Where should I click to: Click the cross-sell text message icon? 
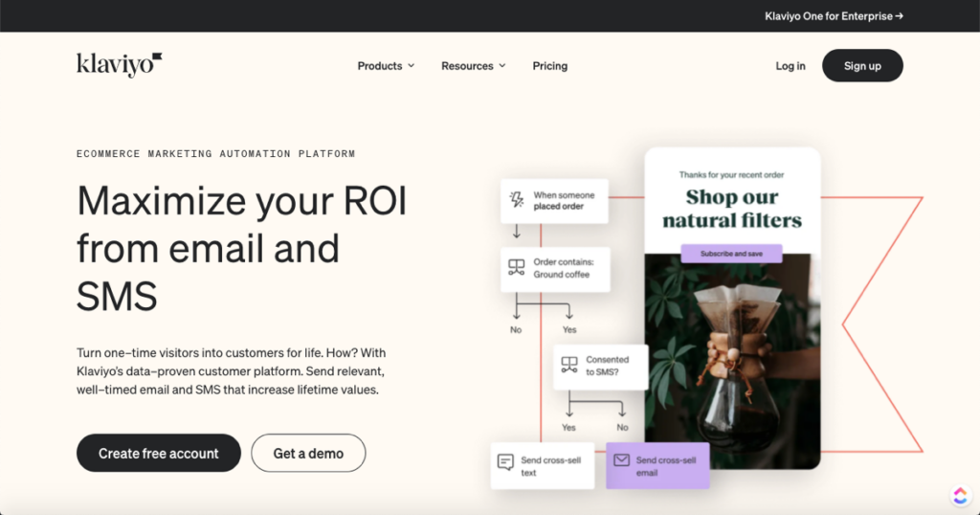(505, 464)
